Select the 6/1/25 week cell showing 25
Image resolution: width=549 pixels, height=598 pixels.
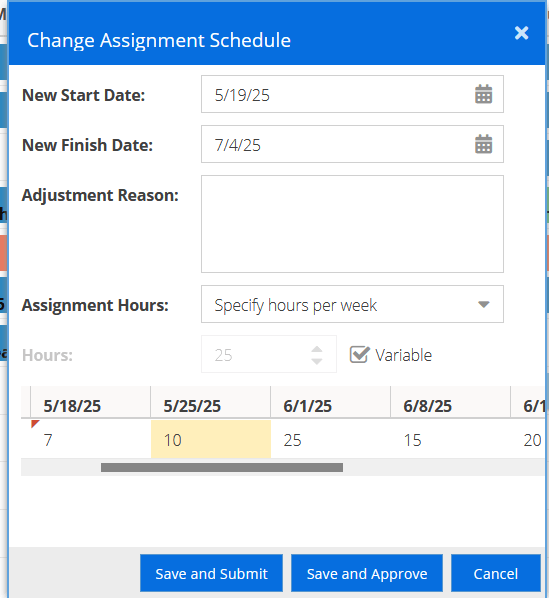pos(331,439)
